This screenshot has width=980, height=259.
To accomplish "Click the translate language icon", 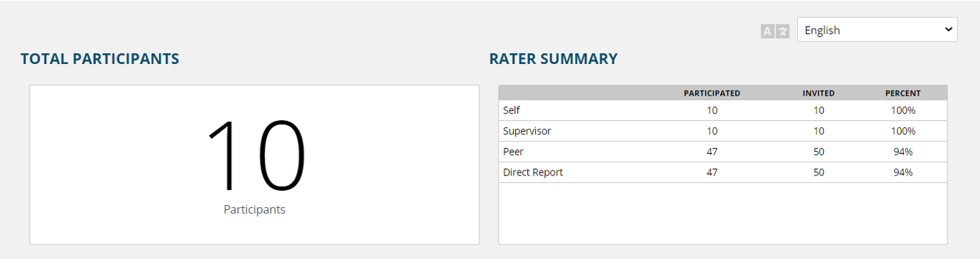I will 775,31.
